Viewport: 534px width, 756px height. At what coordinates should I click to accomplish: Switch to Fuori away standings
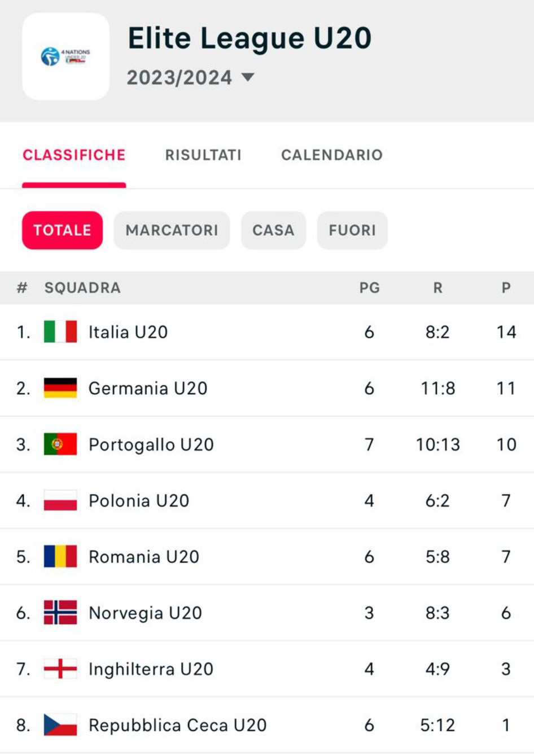coord(352,230)
